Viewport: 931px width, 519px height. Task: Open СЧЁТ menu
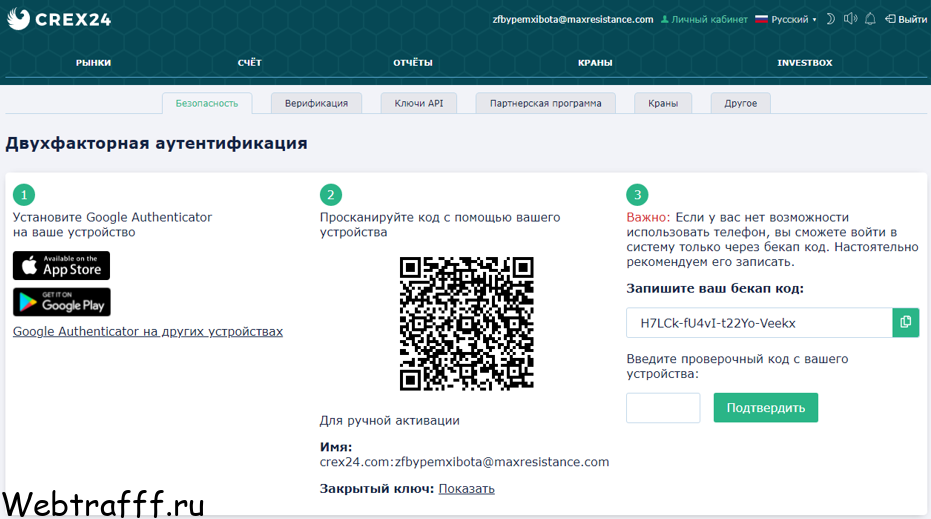[249, 62]
